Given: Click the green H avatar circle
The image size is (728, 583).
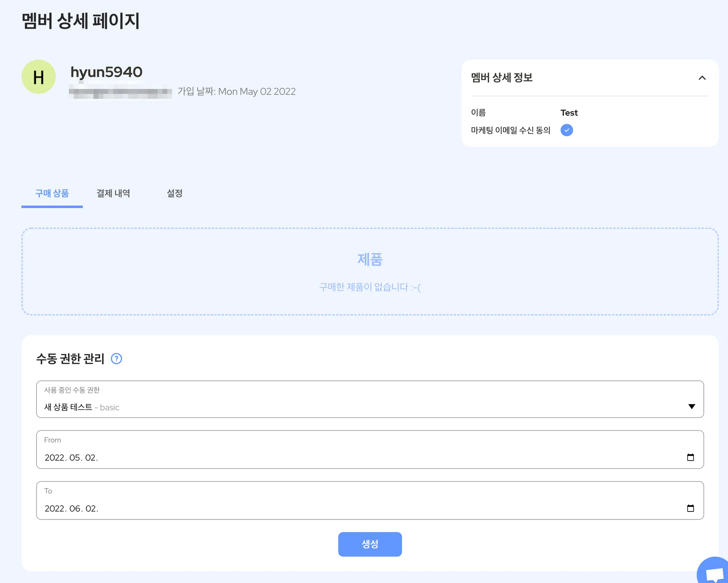Looking at the screenshot, I should [x=39, y=77].
